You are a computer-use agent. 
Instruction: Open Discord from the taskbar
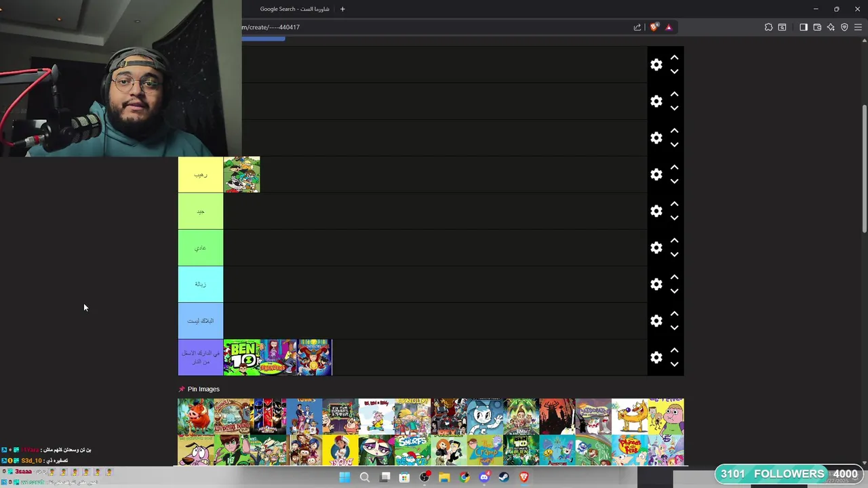[484, 477]
